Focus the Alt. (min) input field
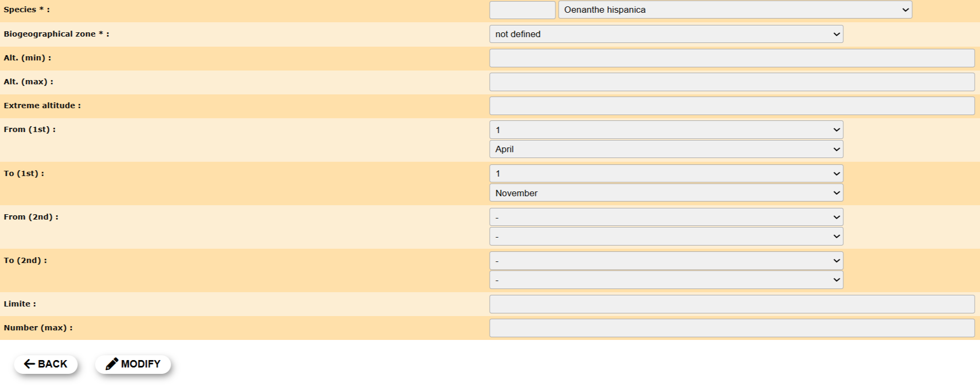The image size is (980, 385). pos(731,58)
